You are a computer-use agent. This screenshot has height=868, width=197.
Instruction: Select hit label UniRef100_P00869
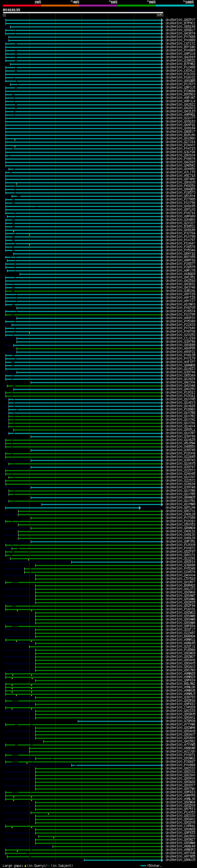180,40
